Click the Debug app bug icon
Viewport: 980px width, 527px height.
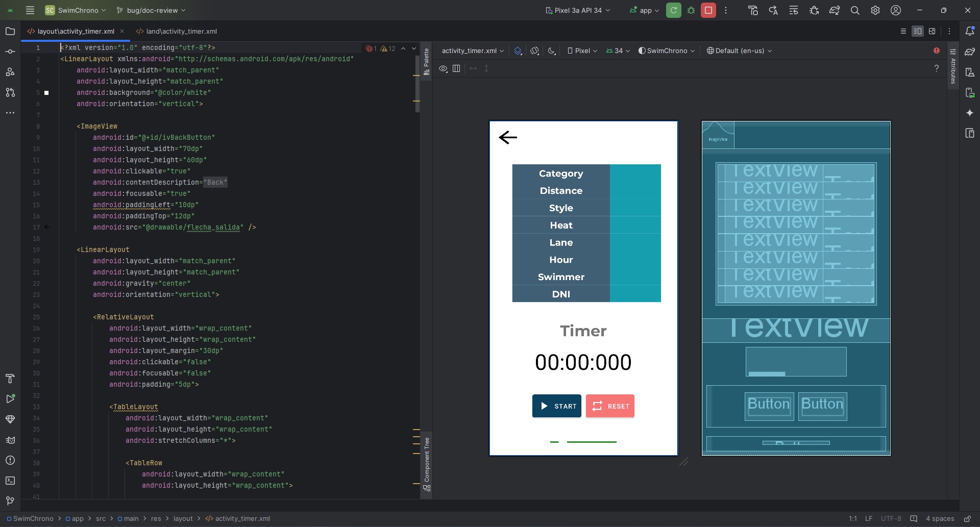click(x=691, y=10)
